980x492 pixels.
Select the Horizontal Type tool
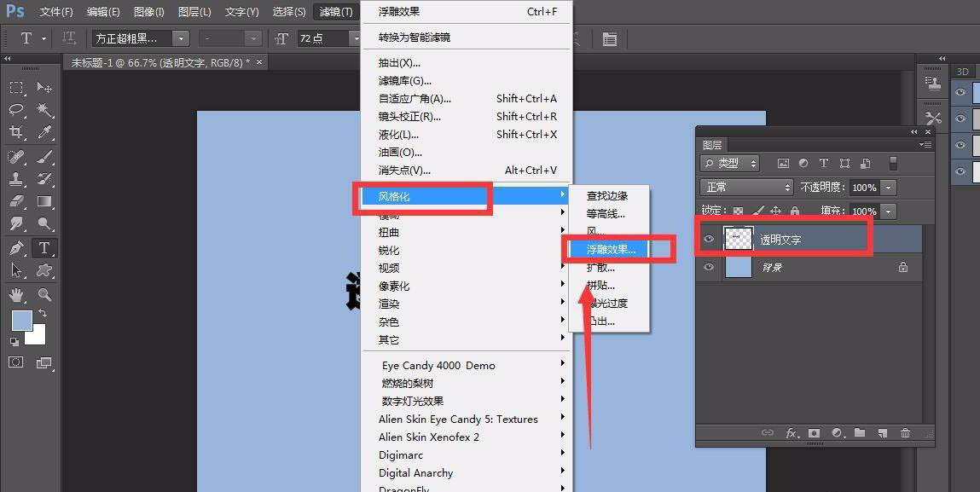43,248
